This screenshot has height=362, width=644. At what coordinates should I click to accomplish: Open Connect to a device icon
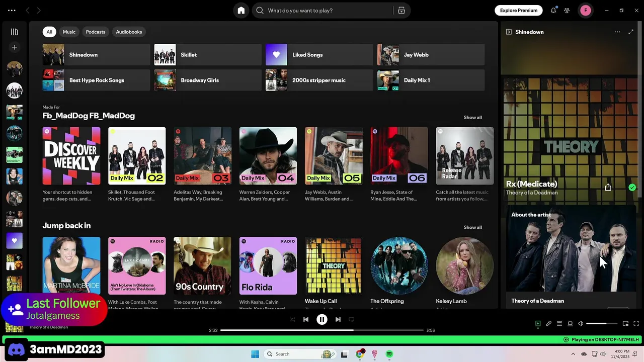tap(570, 324)
